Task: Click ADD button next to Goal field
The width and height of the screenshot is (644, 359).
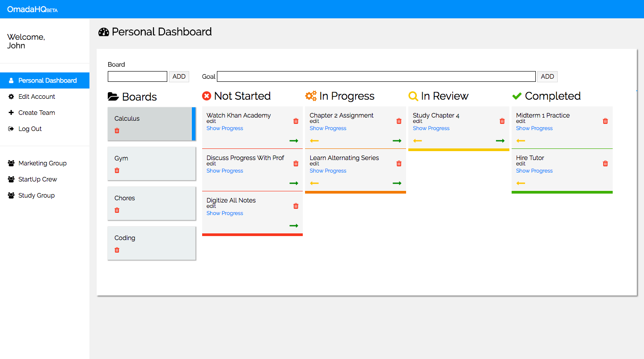Action: (x=547, y=76)
